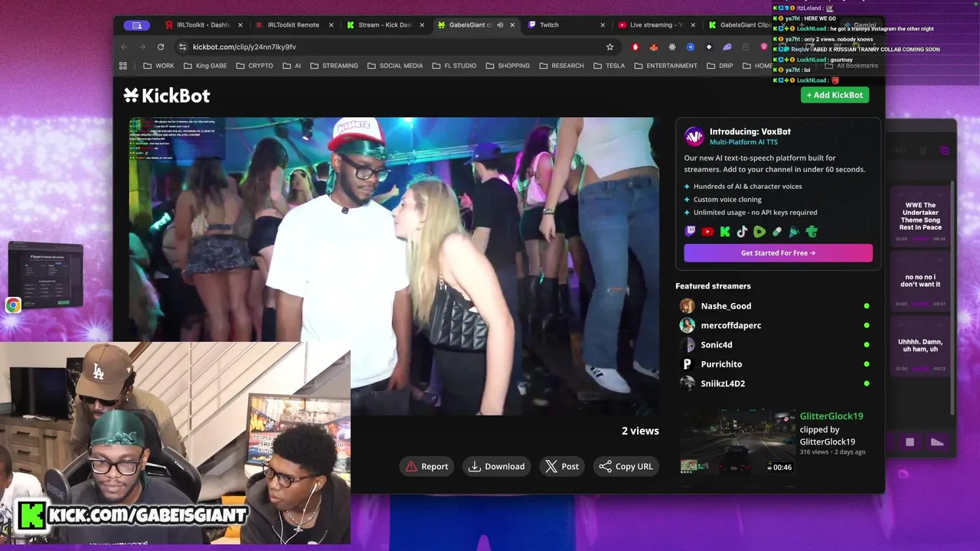Switch to the IRLToolkit - Dashboard tab
980x551 pixels.
[203, 24]
